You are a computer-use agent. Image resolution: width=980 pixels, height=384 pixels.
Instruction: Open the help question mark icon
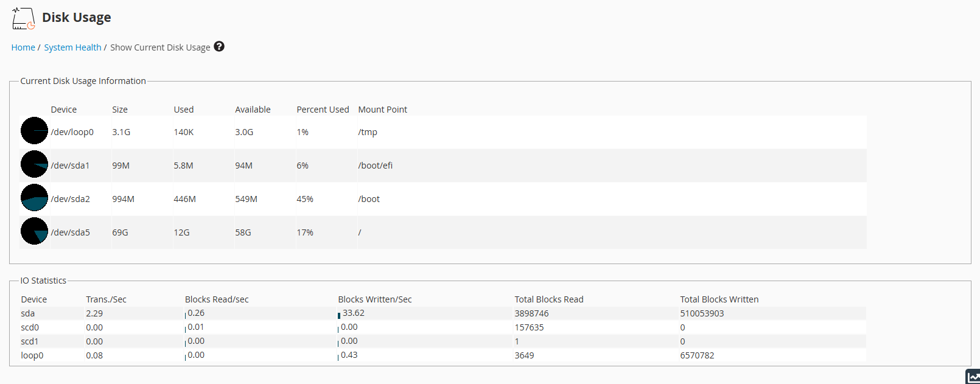(x=219, y=46)
